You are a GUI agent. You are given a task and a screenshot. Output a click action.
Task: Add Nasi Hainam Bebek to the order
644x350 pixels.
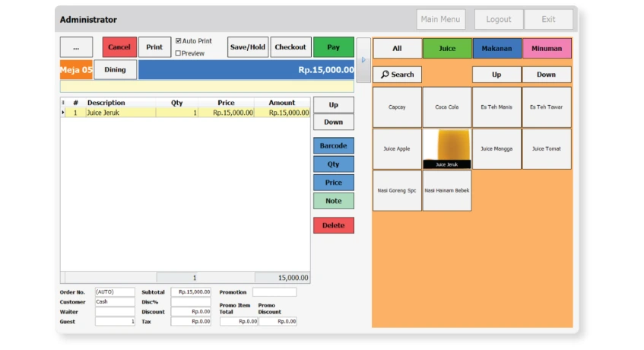point(447,191)
